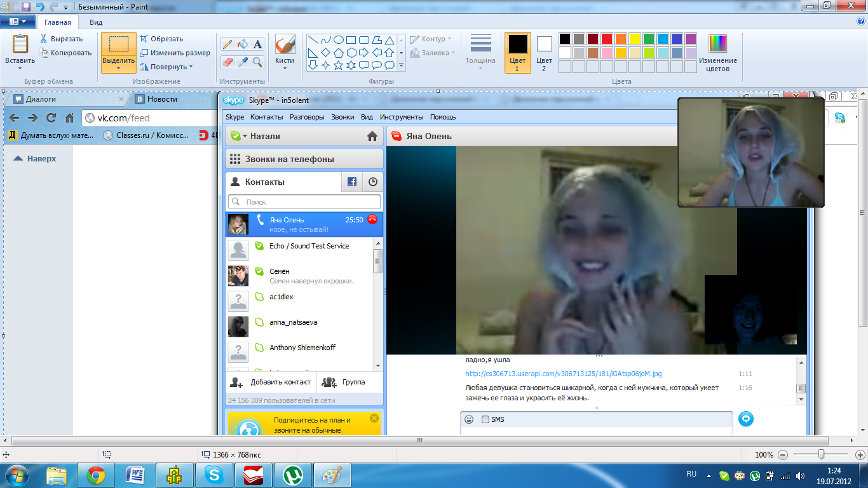Click the Windows Start button

coord(17,475)
